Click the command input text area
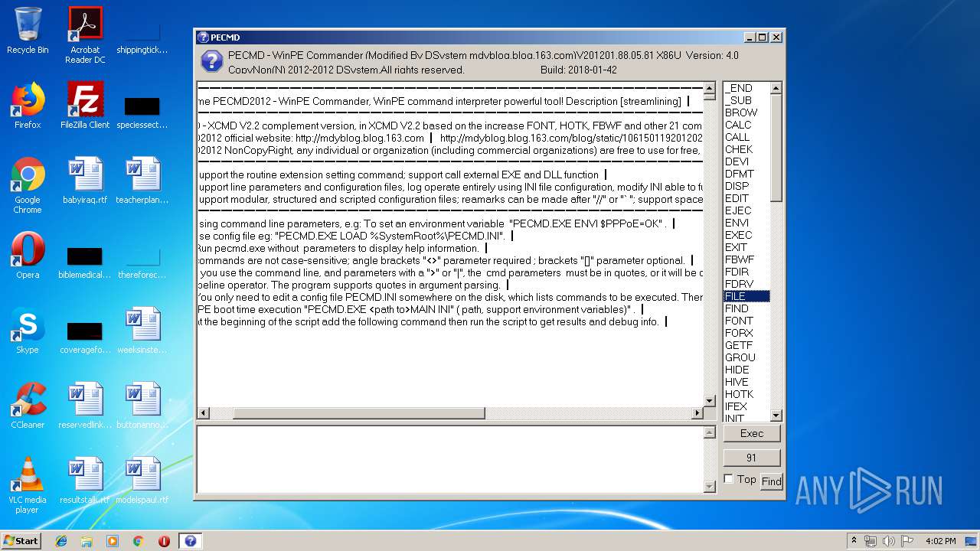980x551 pixels. pyautogui.click(x=450, y=459)
